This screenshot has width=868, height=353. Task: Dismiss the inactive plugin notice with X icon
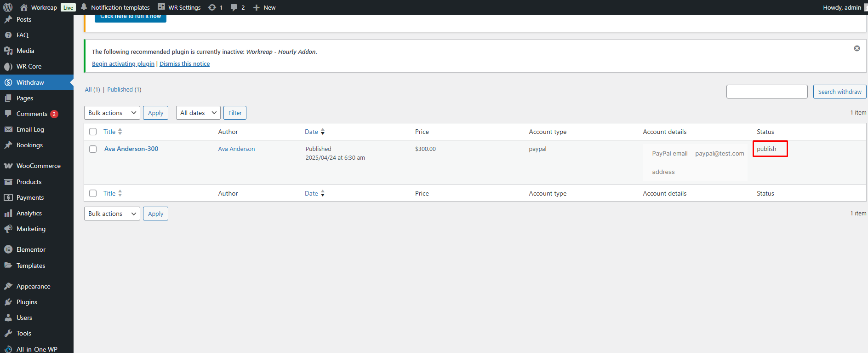point(857,48)
